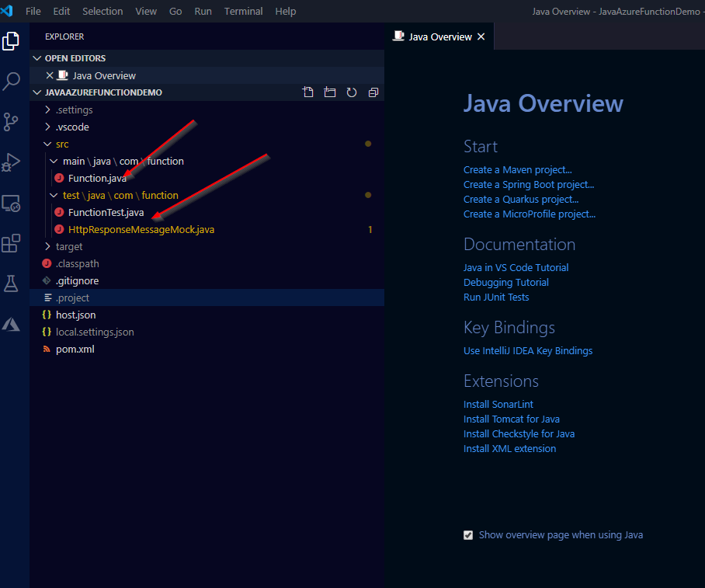This screenshot has width=705, height=588.
Task: Open the Test flask icon
Action: click(11, 284)
